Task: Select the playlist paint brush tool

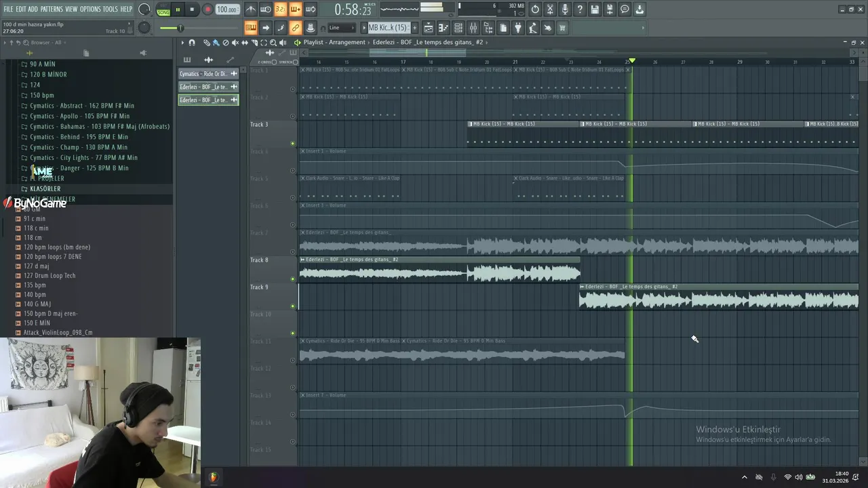Action: pos(216,43)
